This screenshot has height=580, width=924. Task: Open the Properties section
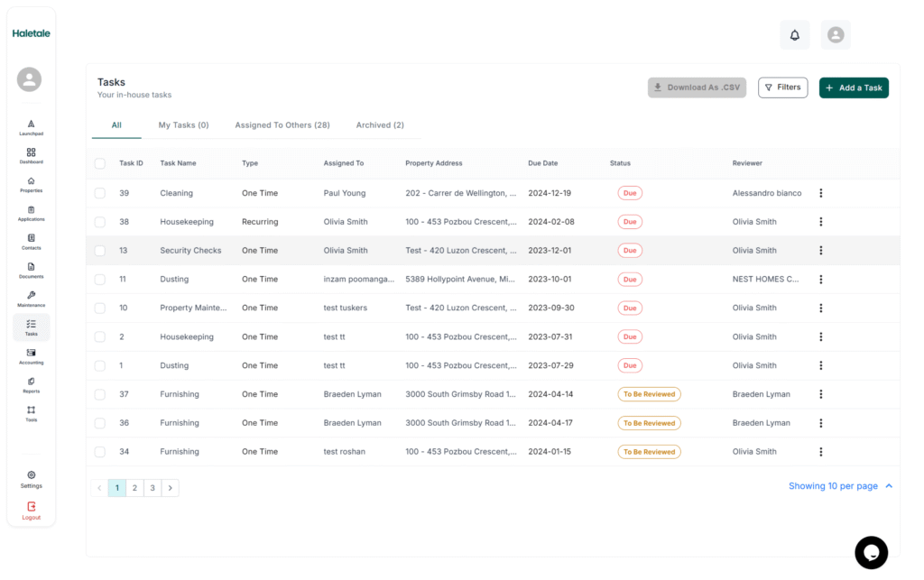(31, 184)
